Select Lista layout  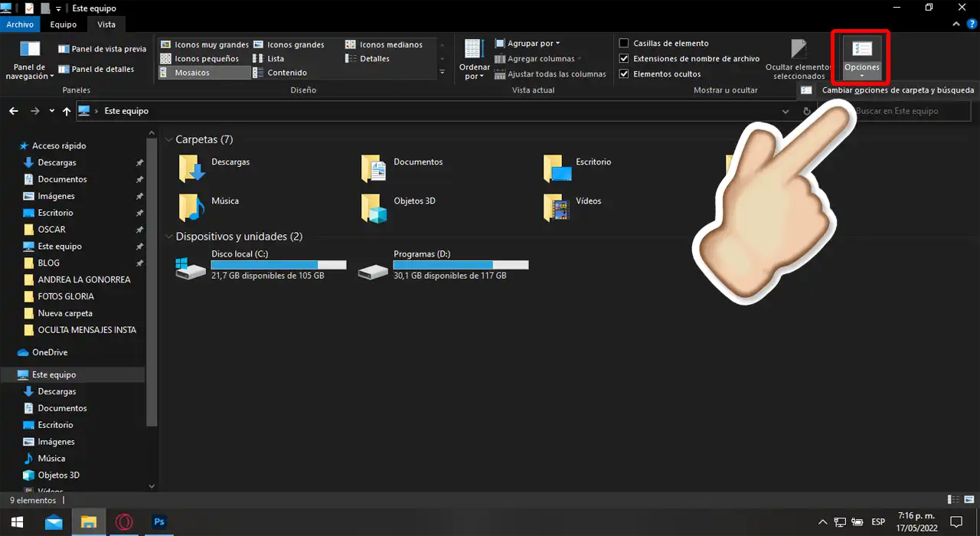point(269,58)
